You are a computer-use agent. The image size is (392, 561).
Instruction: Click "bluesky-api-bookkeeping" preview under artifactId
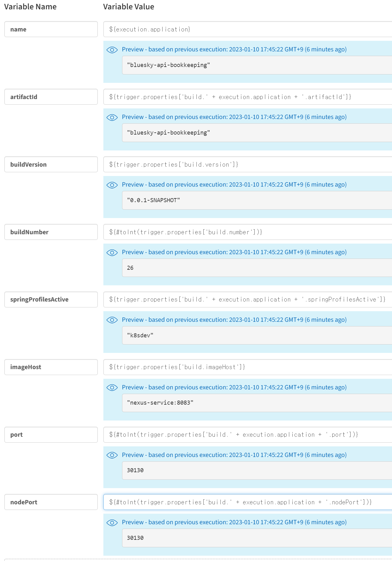257,133
